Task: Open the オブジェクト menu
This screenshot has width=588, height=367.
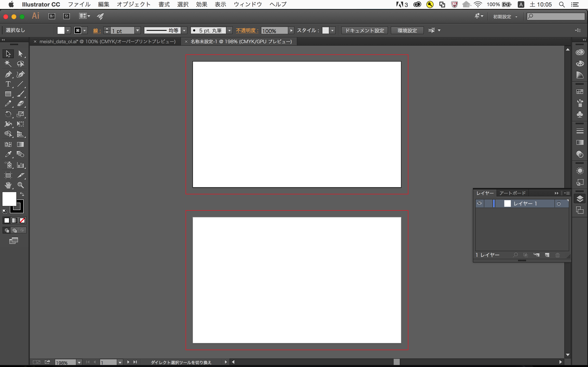Action: click(134, 4)
